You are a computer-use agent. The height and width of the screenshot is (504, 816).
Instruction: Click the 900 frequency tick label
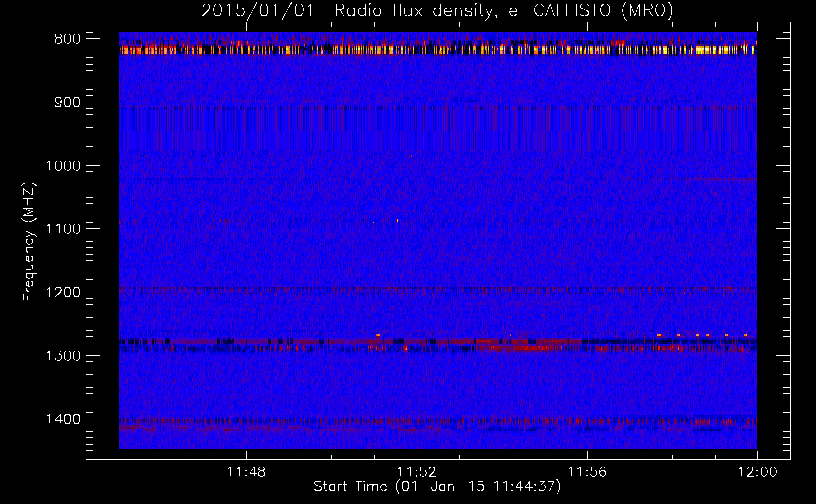pyautogui.click(x=68, y=102)
